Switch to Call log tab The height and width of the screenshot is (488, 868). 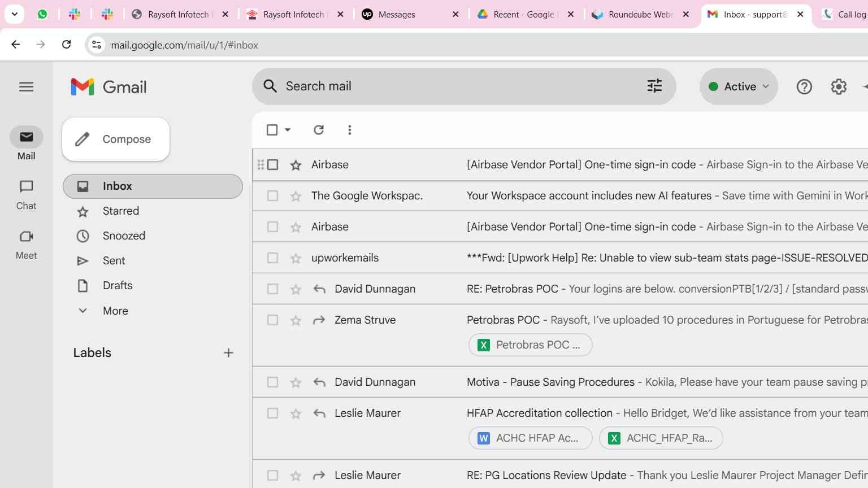(x=844, y=14)
